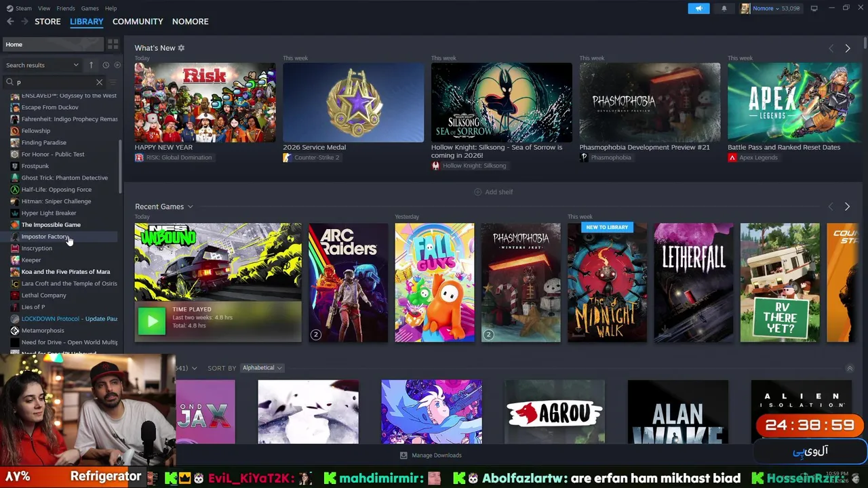This screenshot has width=868, height=488.
Task: Click the library search input field
Action: [54, 82]
